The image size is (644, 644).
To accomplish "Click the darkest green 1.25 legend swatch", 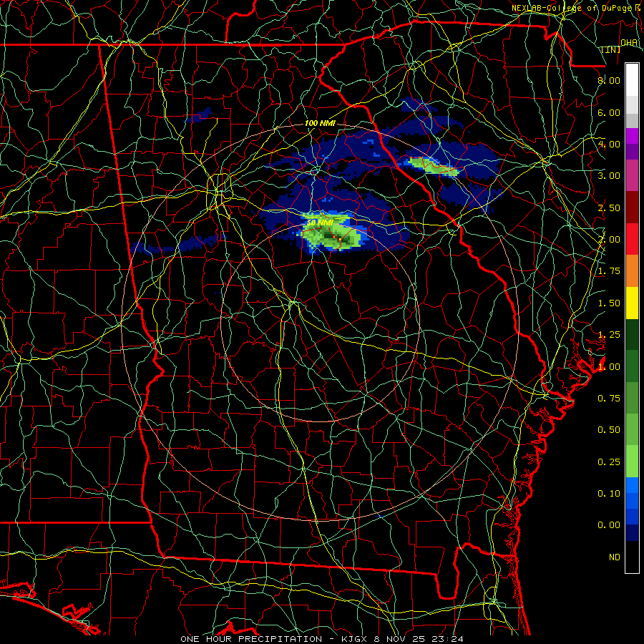I will coord(632,335).
